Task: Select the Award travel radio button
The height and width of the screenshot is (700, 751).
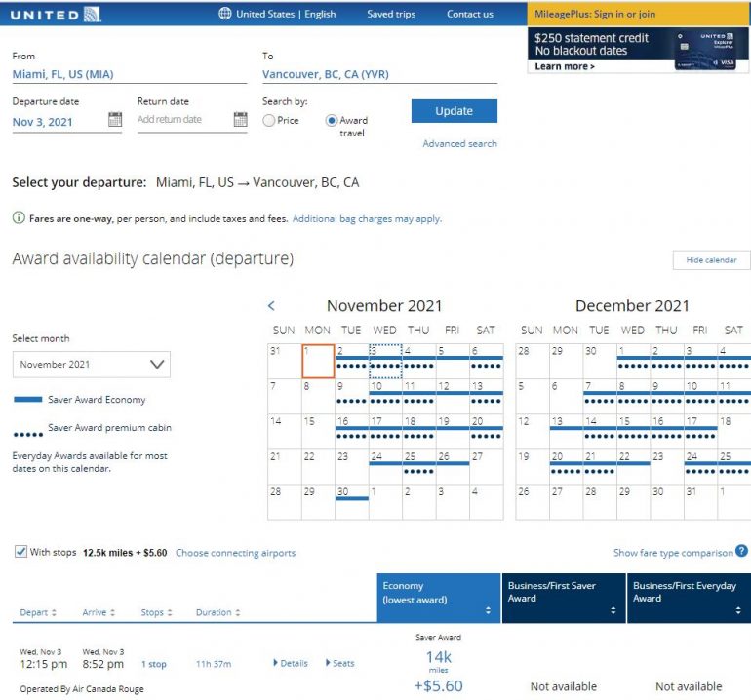Action: point(332,121)
